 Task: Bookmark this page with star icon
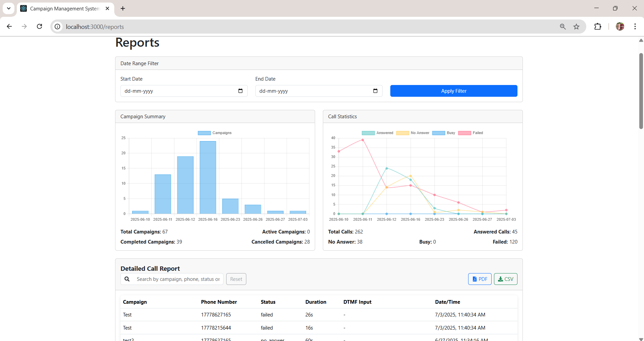(x=576, y=27)
